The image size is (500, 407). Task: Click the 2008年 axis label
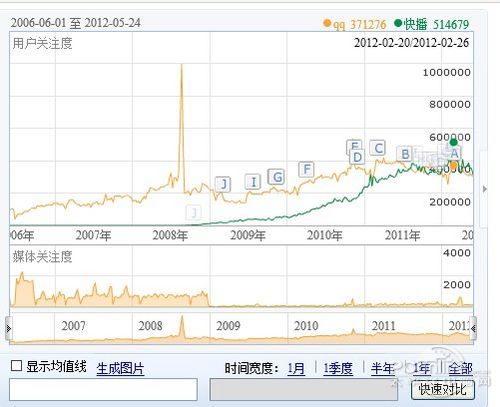click(170, 235)
